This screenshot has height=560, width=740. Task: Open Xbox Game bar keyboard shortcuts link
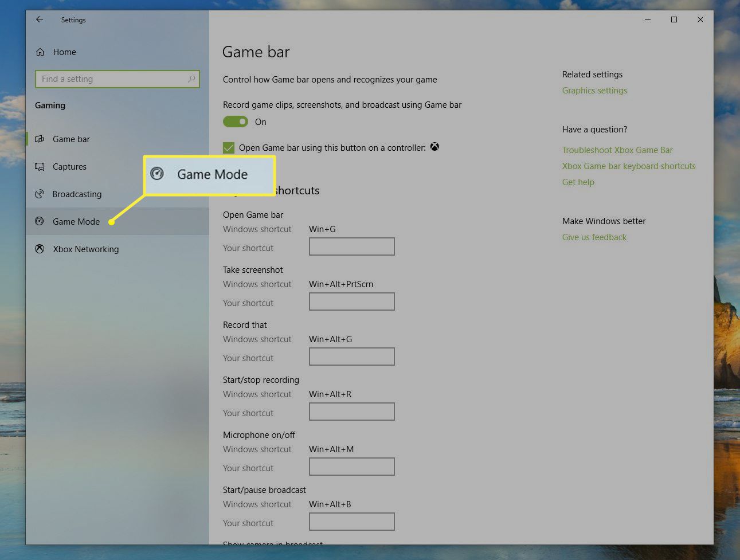click(x=629, y=166)
